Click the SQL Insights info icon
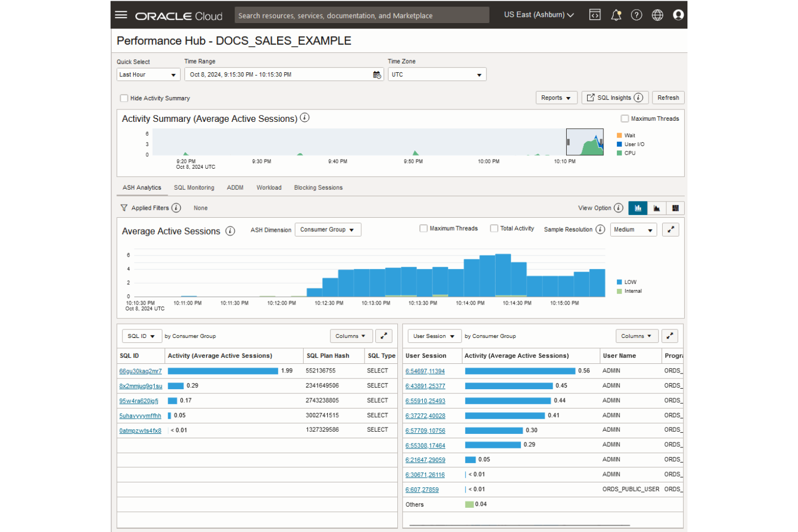The image size is (798, 532). tap(638, 98)
